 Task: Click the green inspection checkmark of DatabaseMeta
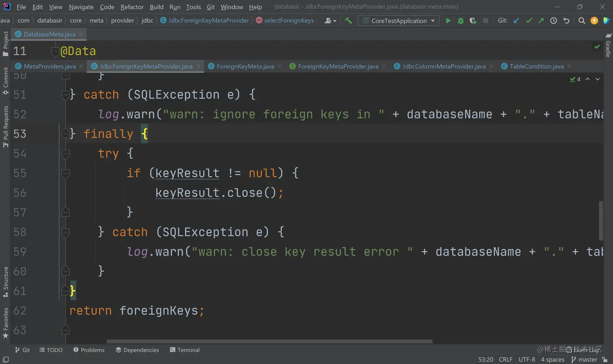597,47
